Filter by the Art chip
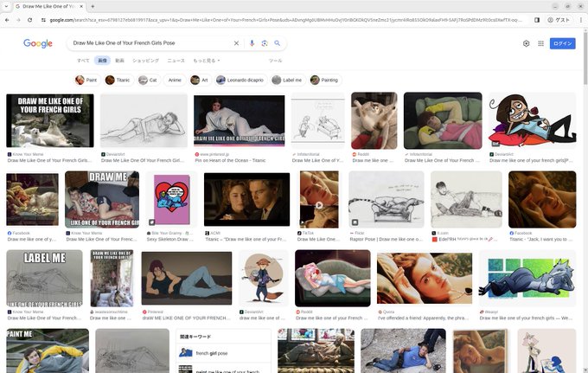The height and width of the screenshot is (373, 588). point(200,80)
